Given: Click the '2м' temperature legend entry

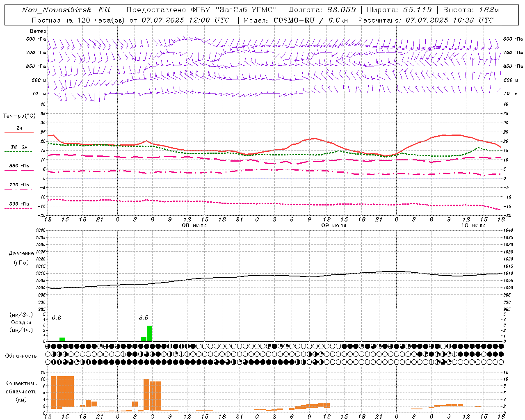Looking at the screenshot, I should [19, 128].
